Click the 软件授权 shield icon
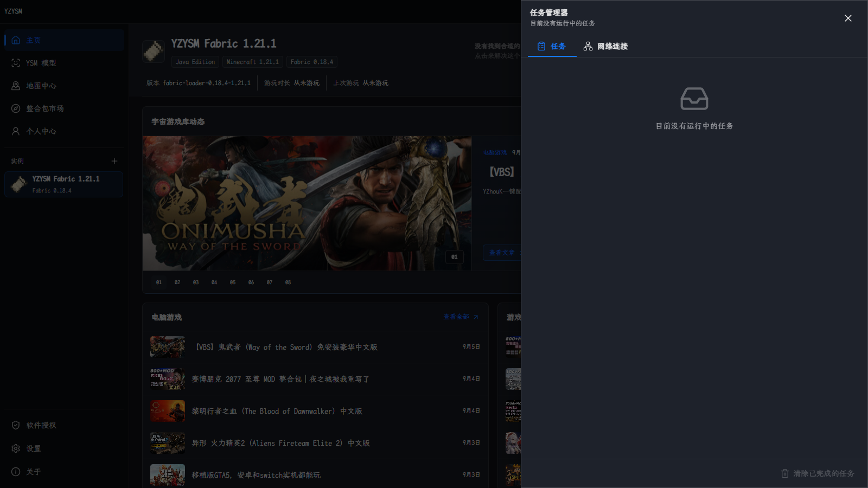Image resolution: width=868 pixels, height=488 pixels. [16, 425]
